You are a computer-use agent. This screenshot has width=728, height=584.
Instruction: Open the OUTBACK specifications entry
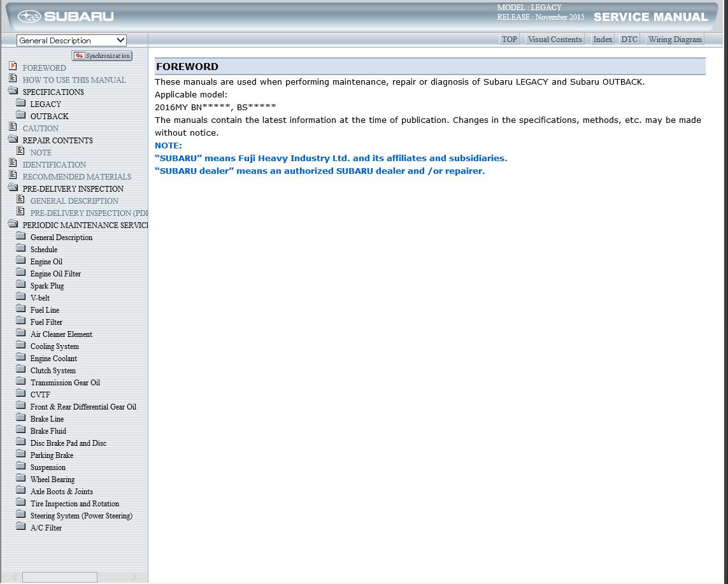click(x=49, y=116)
